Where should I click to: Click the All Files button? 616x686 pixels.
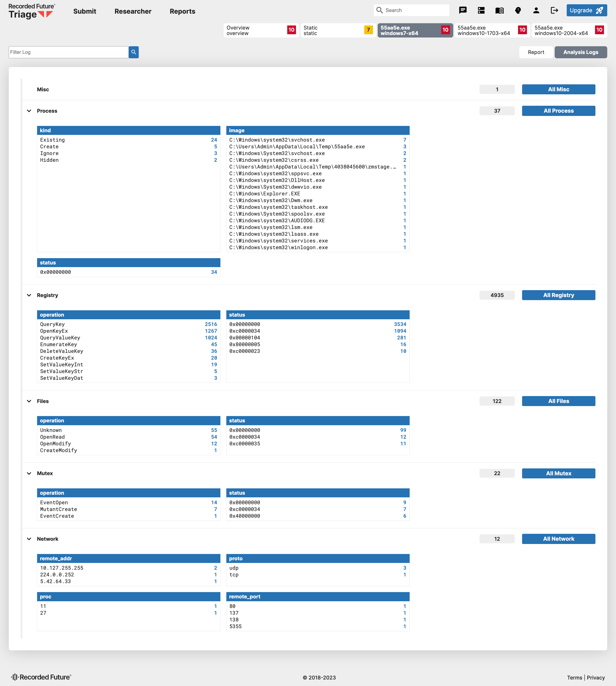(559, 401)
